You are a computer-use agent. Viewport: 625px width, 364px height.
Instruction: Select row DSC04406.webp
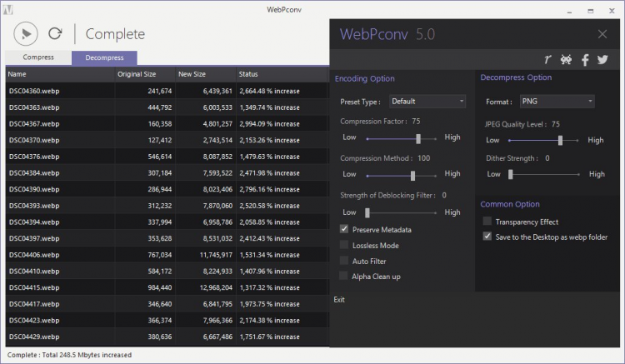pos(167,255)
